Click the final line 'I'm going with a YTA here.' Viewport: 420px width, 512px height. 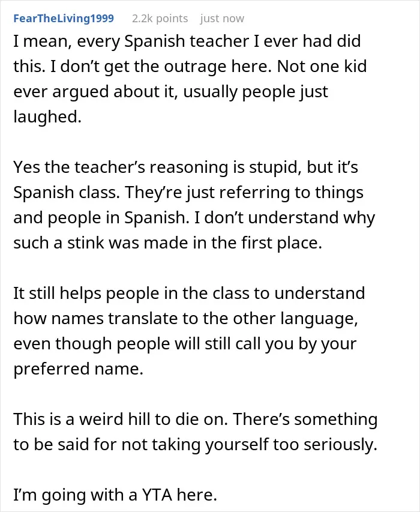pyautogui.click(x=115, y=495)
